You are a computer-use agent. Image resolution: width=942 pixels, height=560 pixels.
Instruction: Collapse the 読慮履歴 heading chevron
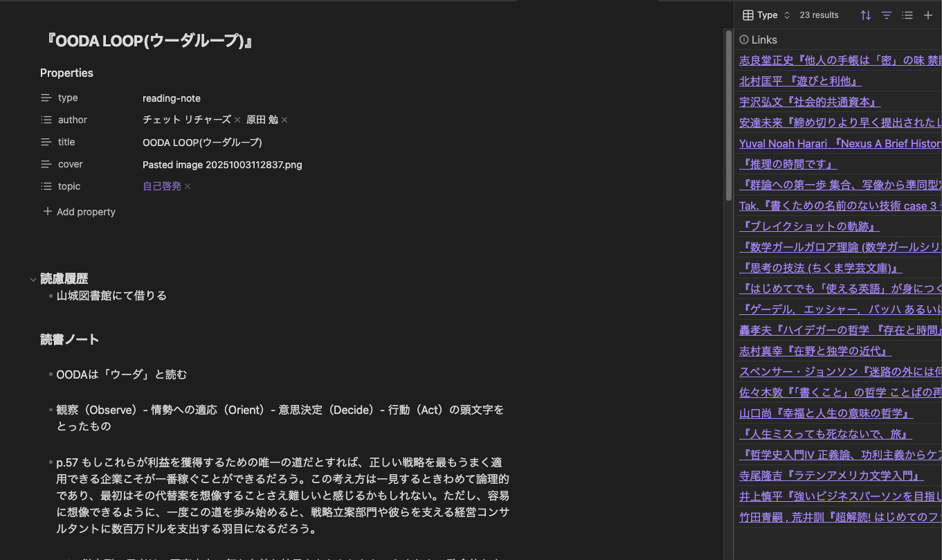[x=33, y=280]
